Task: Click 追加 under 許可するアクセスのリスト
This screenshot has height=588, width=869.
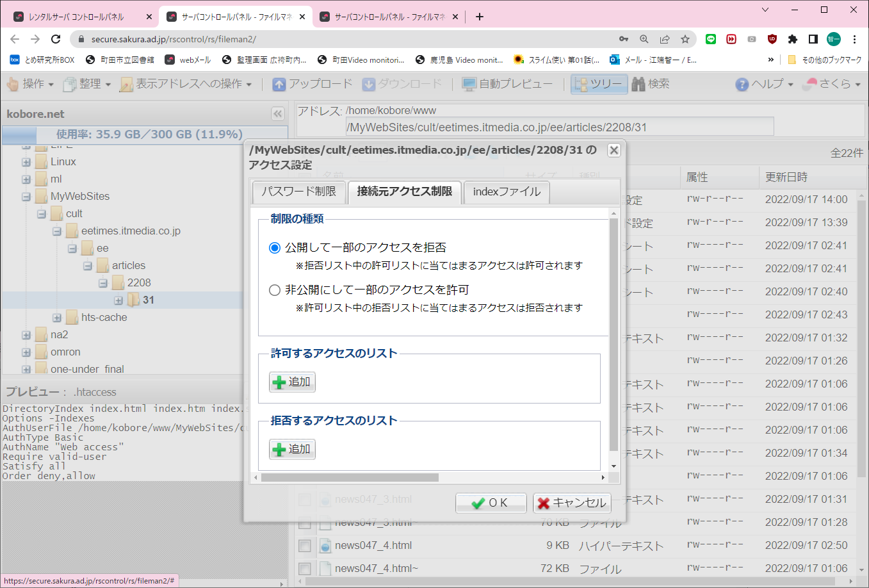Action: point(292,382)
